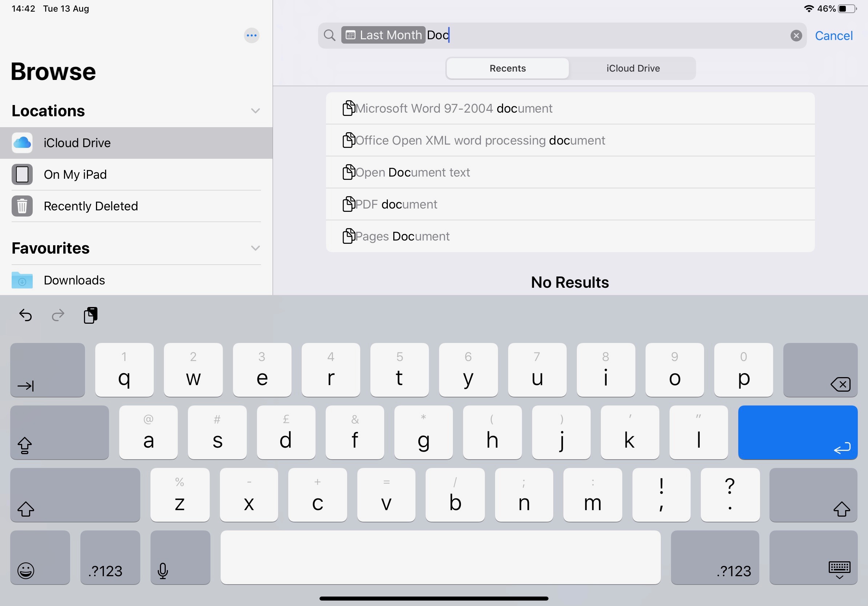868x606 pixels.
Task: Tap the paste clipboard icon
Action: pyautogui.click(x=91, y=315)
